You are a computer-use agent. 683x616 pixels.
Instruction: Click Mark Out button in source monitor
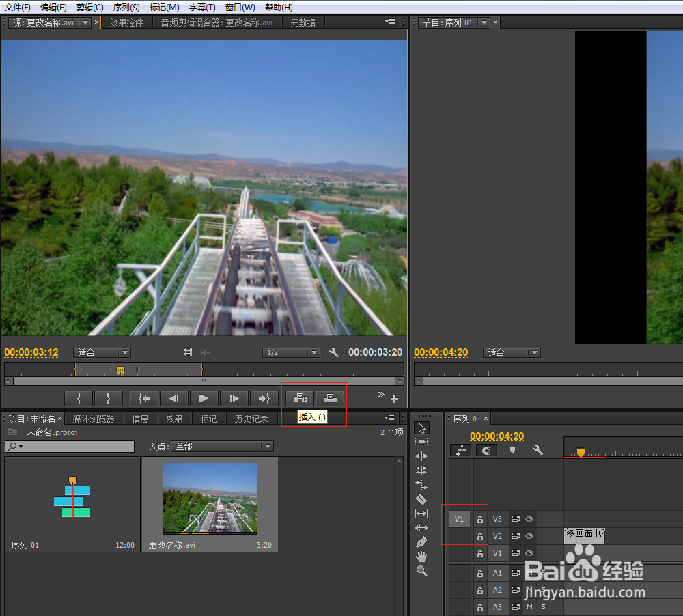[x=109, y=398]
